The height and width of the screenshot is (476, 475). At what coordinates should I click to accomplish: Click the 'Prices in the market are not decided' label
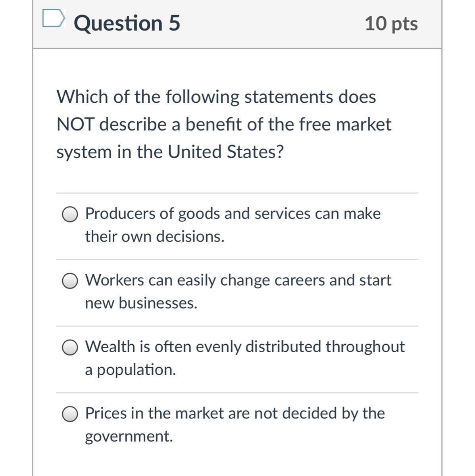point(235,414)
